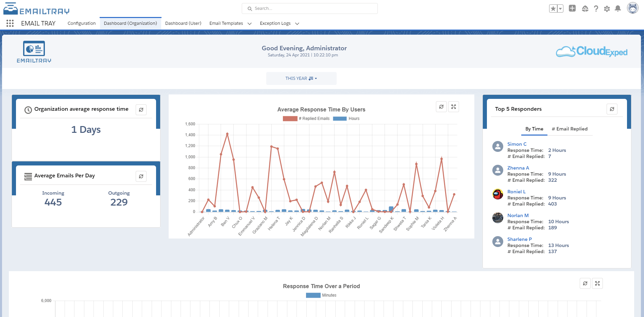Open the Trailhead guidance icon

[585, 8]
